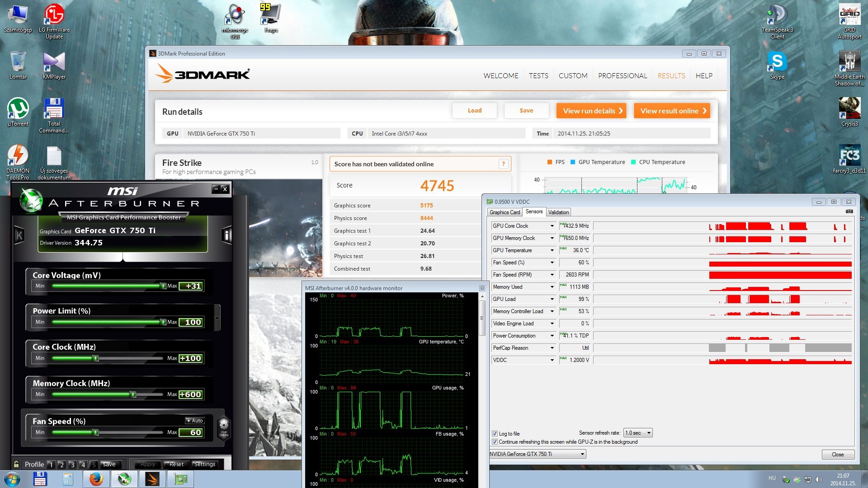Open GPU Core Clock sensor dropdown

pyautogui.click(x=552, y=226)
